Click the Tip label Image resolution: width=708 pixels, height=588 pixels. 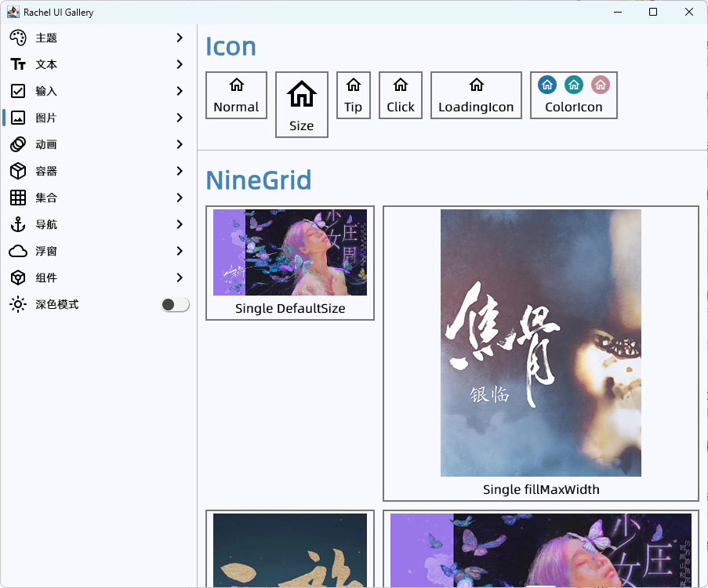(x=354, y=107)
